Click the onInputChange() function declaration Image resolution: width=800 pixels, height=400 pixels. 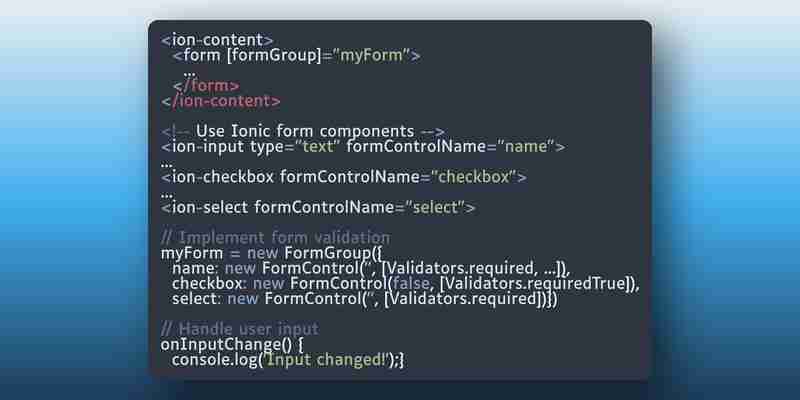point(233,344)
